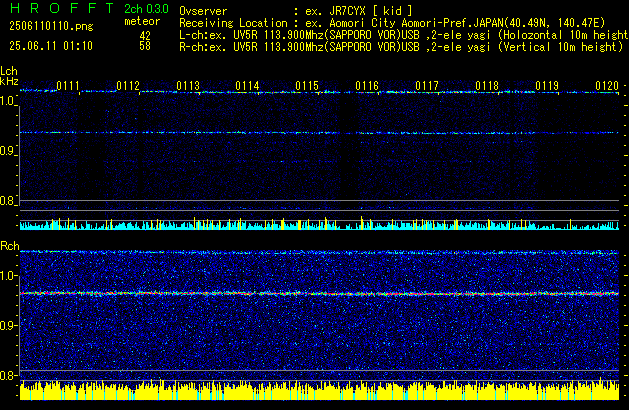Click the meteor count 42

[145, 35]
